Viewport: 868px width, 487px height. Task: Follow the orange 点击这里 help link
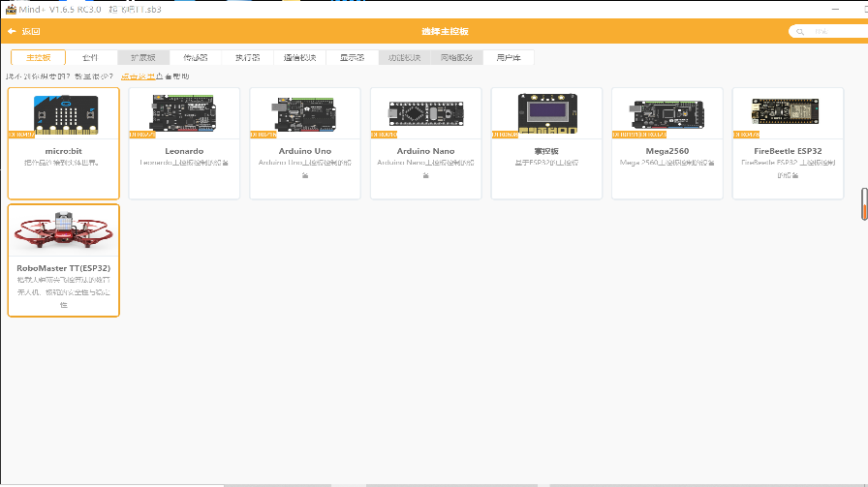(x=138, y=76)
